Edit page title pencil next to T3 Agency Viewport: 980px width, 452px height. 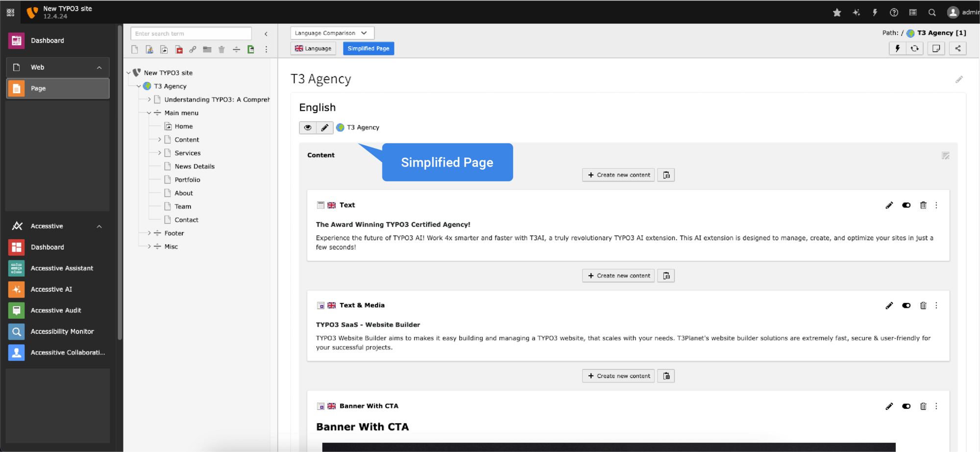[x=959, y=79]
